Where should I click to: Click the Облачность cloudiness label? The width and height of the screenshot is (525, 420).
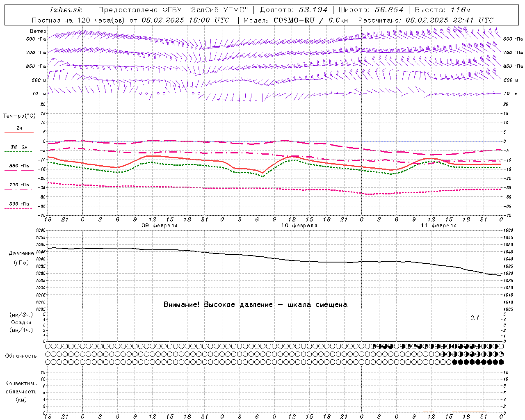[21, 356]
